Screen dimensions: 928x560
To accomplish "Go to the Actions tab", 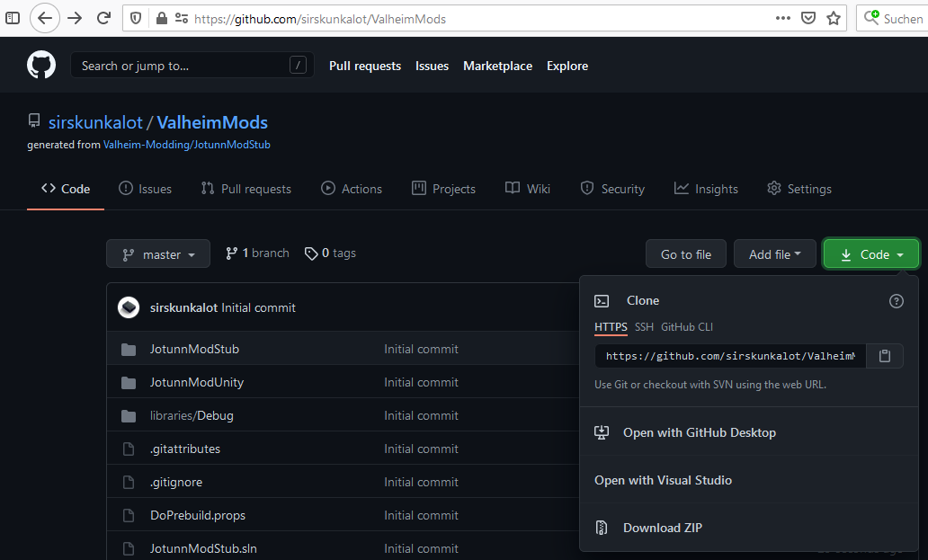I will 352,189.
